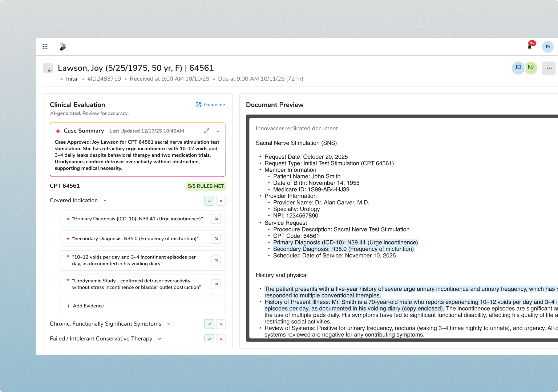This screenshot has width=558, height=392.
Task: Collapse the Covered Indication section
Action: click(105, 200)
